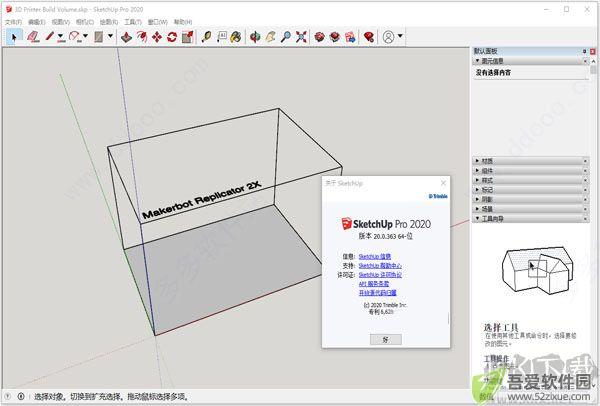Click the tray scroll up arrow
This screenshot has width=600, height=406.
click(x=593, y=61)
